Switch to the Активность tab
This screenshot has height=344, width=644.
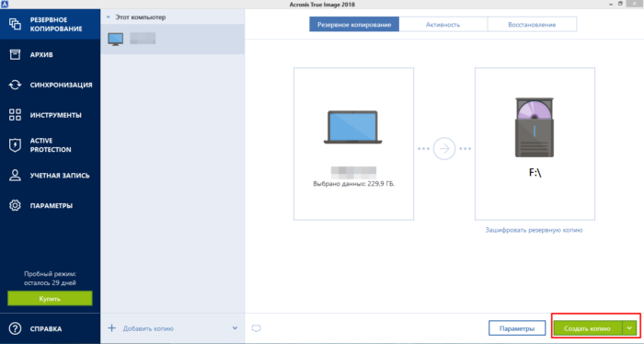point(443,25)
